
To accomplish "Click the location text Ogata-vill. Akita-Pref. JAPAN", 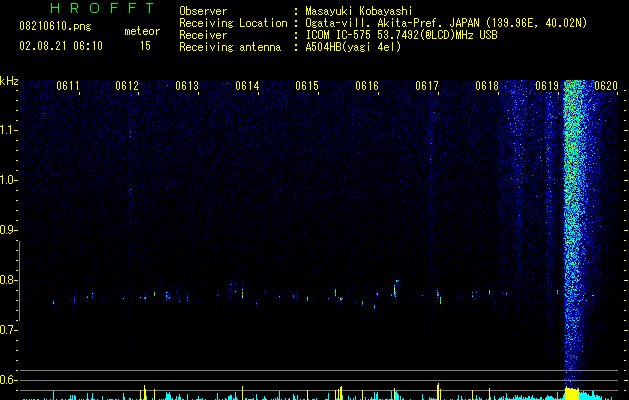I will 392,23.
